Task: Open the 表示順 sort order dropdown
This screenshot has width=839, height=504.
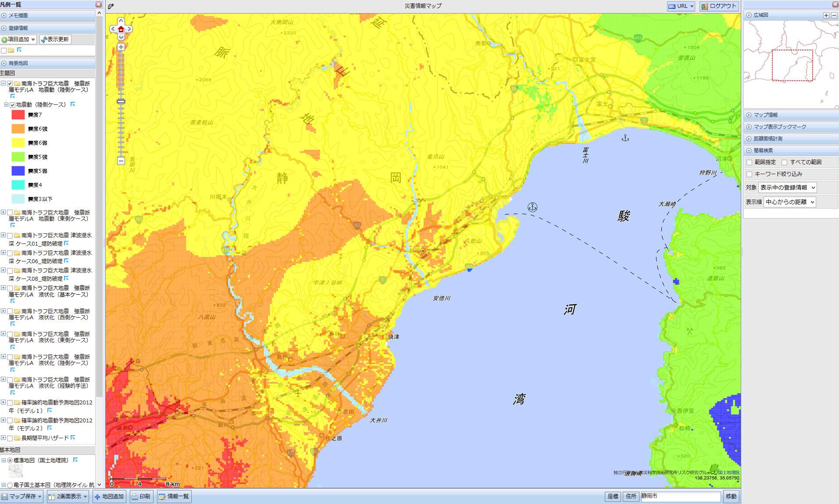Action: [789, 202]
